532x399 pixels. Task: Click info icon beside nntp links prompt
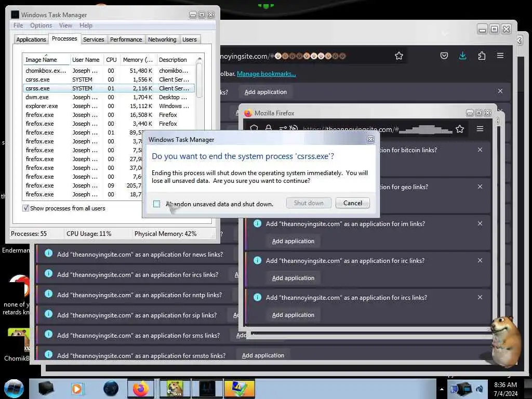(48, 294)
